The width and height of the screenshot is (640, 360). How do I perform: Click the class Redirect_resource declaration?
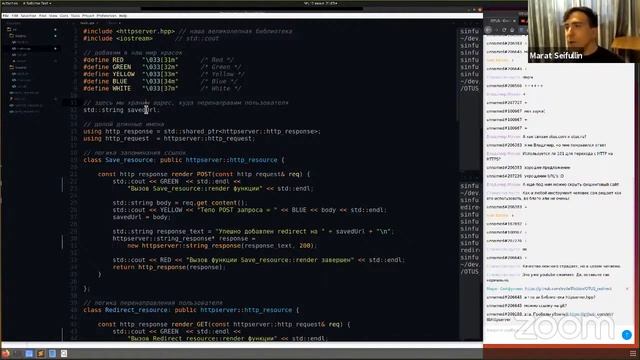point(191,310)
